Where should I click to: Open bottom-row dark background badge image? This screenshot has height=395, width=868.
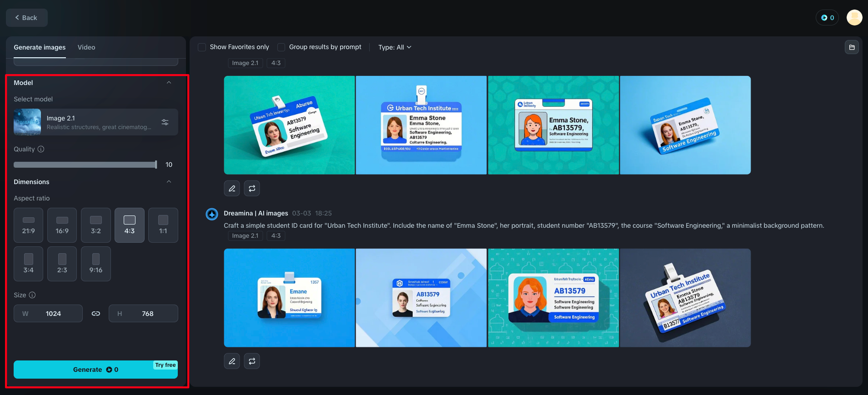click(685, 298)
